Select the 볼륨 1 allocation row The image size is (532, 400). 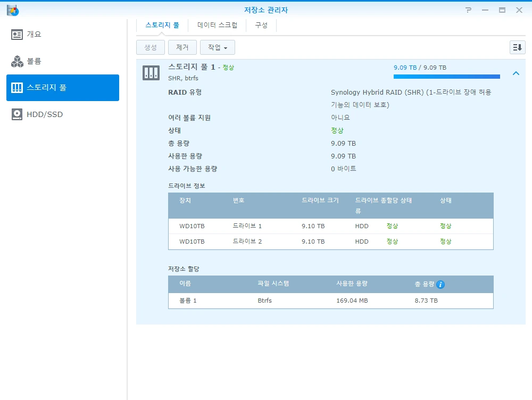[x=331, y=301]
